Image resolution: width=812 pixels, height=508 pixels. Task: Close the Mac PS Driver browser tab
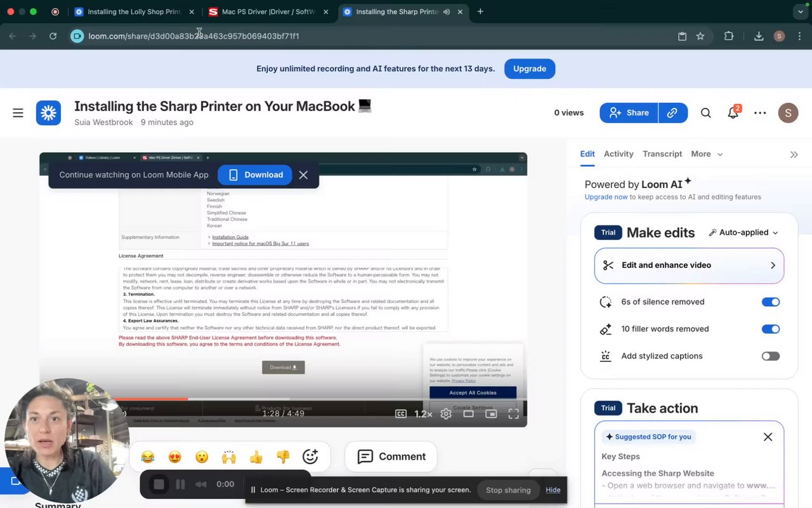click(326, 11)
